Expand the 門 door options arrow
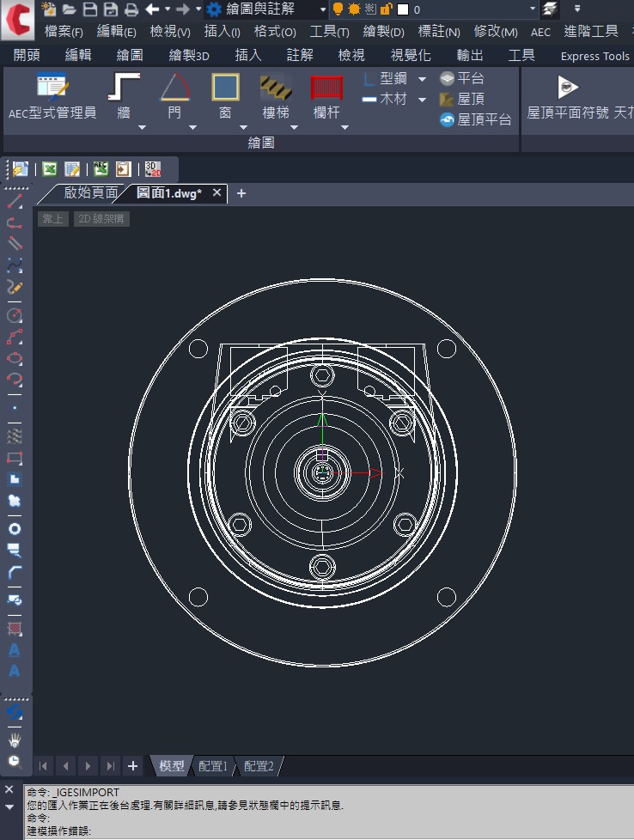634x840 pixels. [x=193, y=127]
